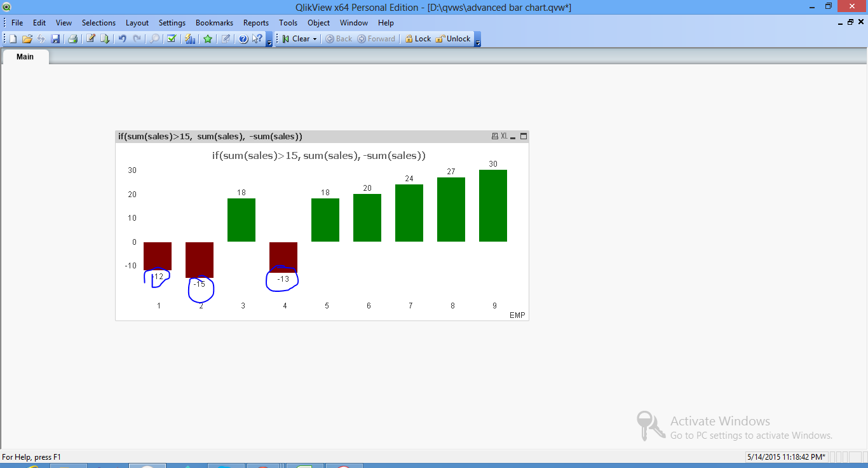This screenshot has width=868, height=468.
Task: Click the Open folder toolbar icon
Action: tap(27, 39)
